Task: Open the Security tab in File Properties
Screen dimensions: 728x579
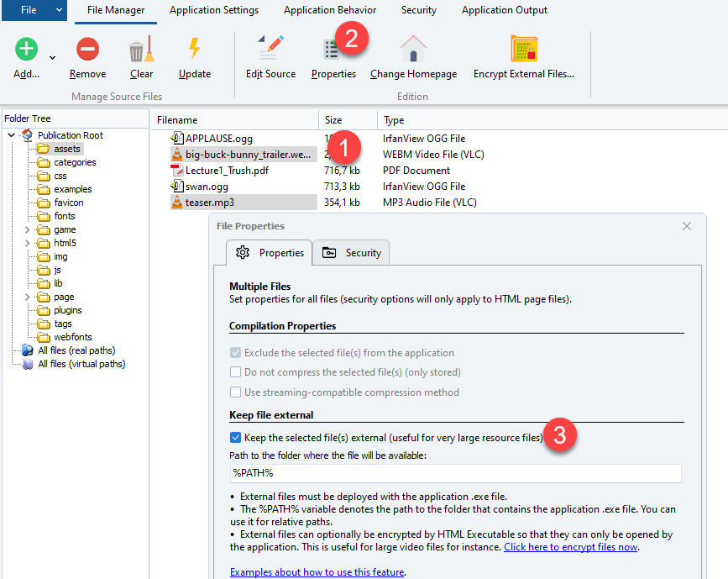Action: pos(352,253)
